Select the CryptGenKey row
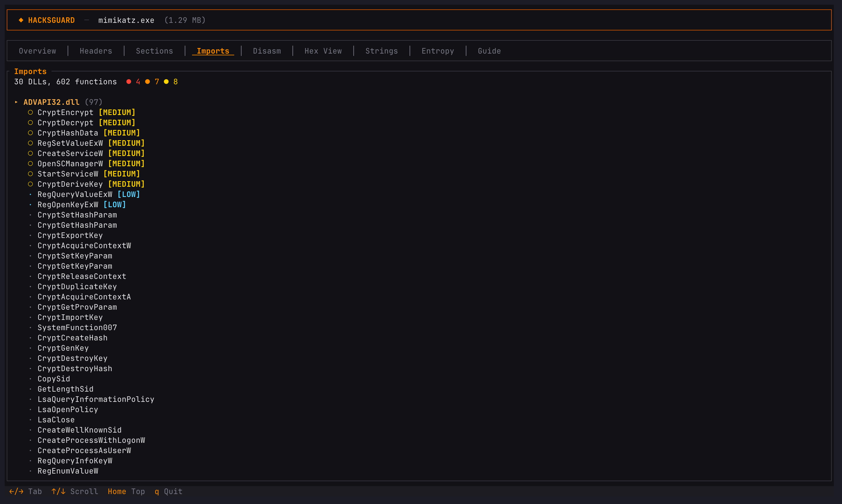 (63, 348)
